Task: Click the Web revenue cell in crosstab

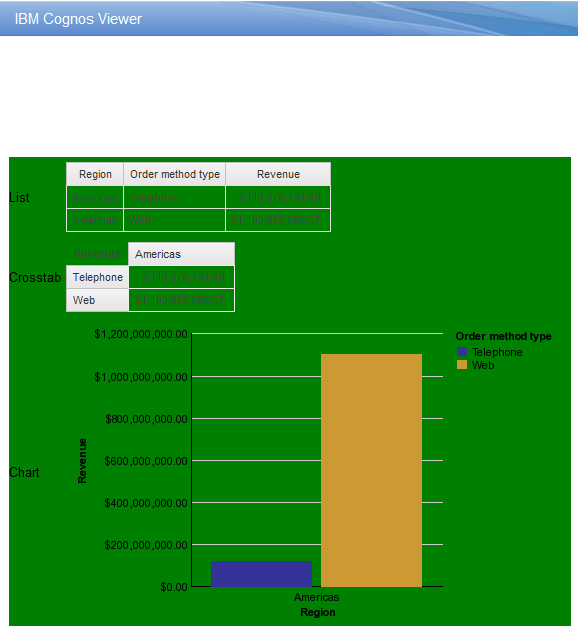Action: click(x=181, y=300)
